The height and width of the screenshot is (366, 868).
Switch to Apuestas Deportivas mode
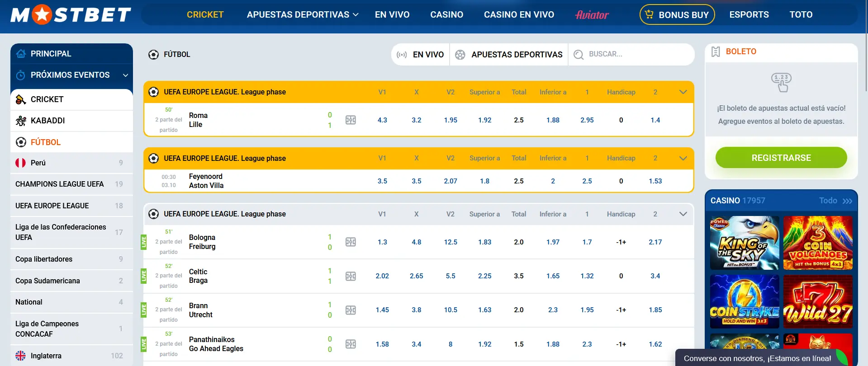[x=509, y=55]
